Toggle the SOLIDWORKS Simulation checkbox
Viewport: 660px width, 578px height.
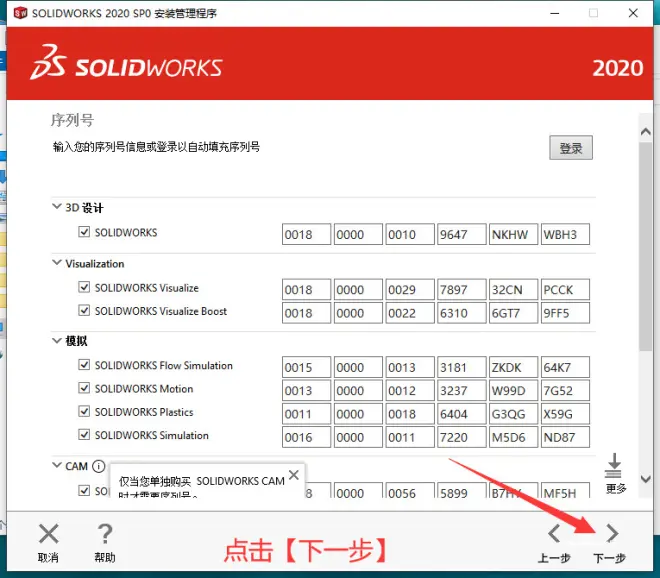pos(84,434)
